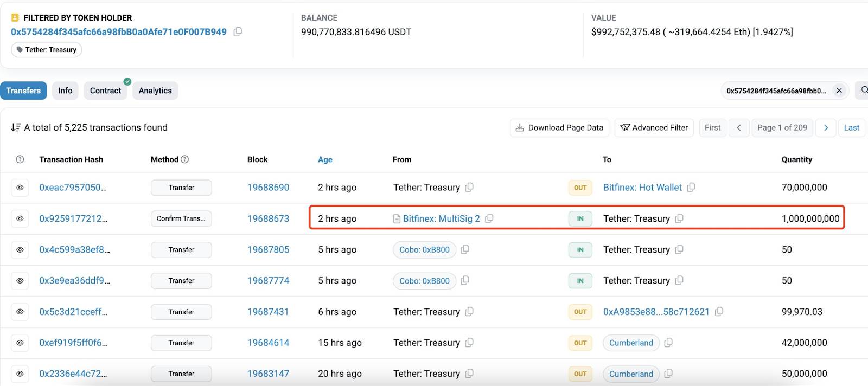Click the Tether: Treasury tag under address
Viewport: 868px width, 386px height.
(x=46, y=50)
